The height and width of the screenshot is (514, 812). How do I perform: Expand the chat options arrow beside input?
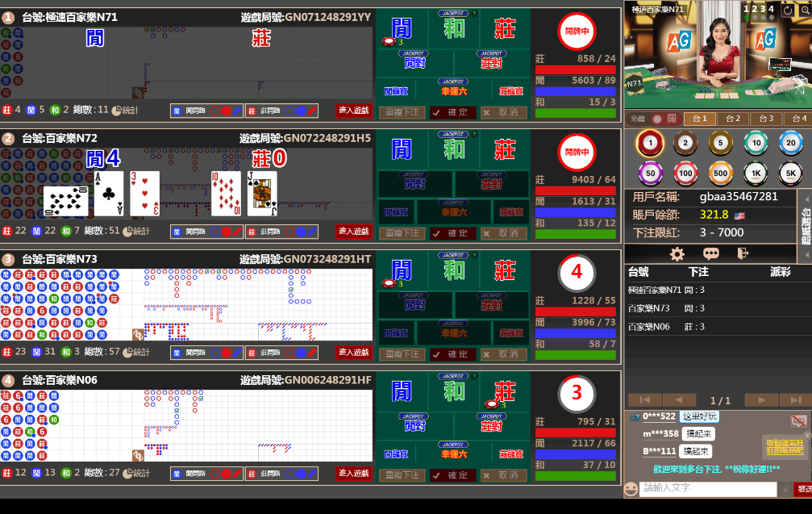pos(785,489)
